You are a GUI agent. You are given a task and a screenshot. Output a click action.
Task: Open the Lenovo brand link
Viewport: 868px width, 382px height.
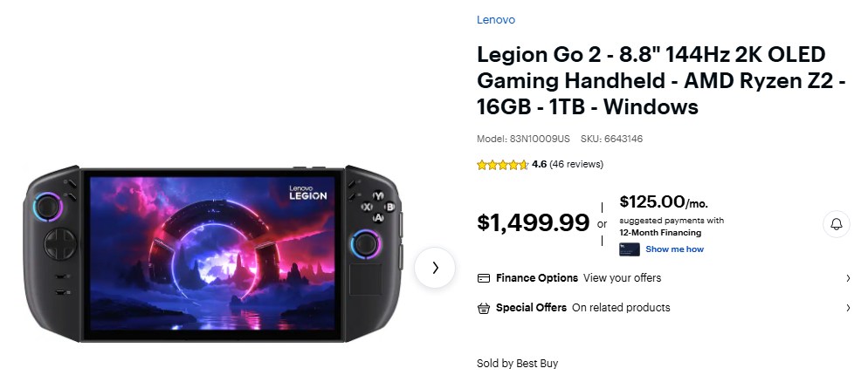click(x=495, y=20)
